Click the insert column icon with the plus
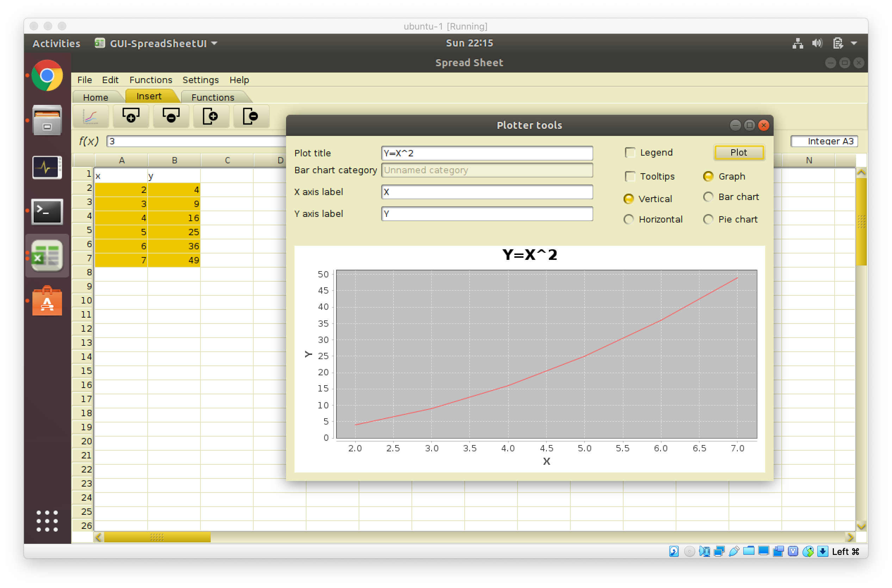The height and width of the screenshot is (588, 892). (x=211, y=117)
